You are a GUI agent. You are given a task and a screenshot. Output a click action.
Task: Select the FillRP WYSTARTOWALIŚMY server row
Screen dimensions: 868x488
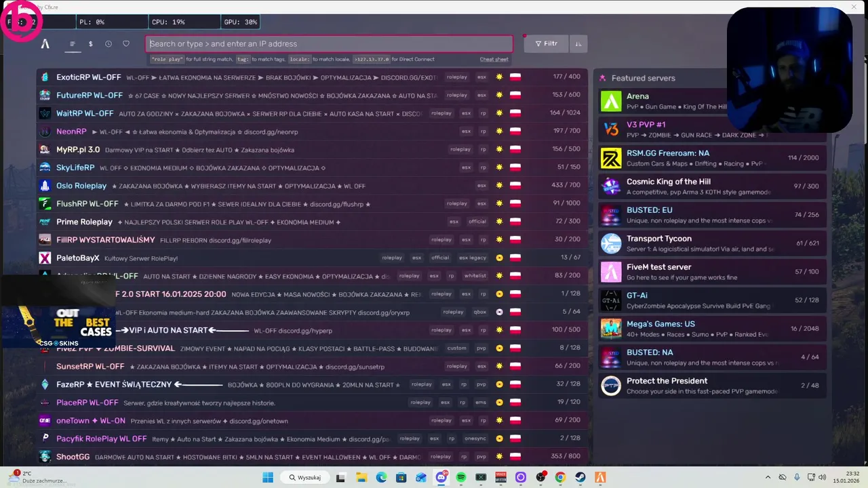[312, 240]
